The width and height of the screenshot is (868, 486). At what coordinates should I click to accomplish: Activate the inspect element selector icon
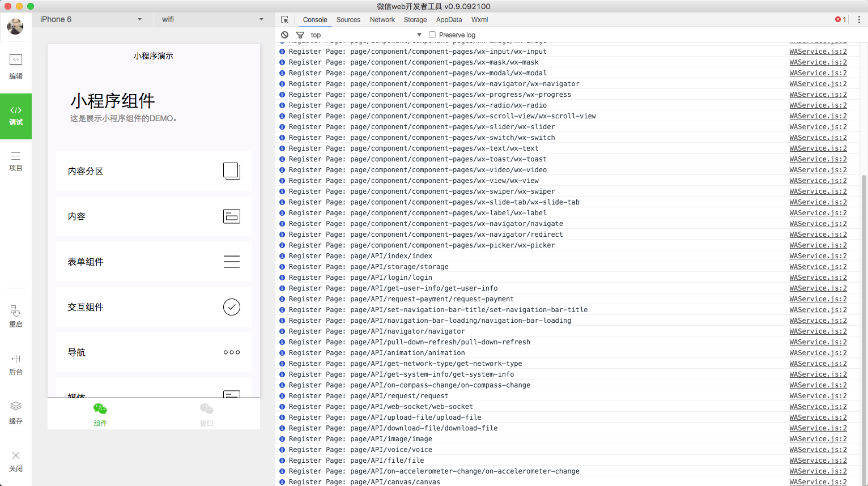click(x=285, y=20)
